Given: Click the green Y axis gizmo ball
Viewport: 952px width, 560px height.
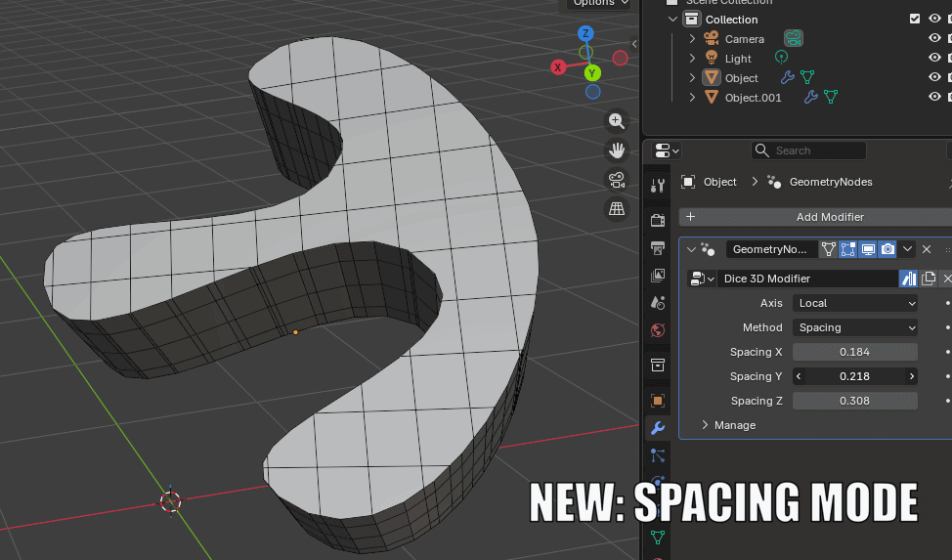Looking at the screenshot, I should coord(592,73).
